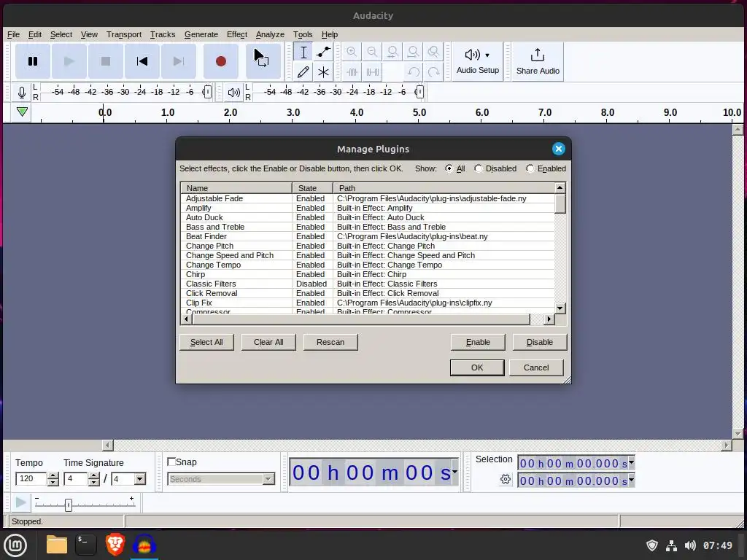The image size is (747, 560).
Task: Increase time signature numerator spinner
Action: (x=94, y=475)
